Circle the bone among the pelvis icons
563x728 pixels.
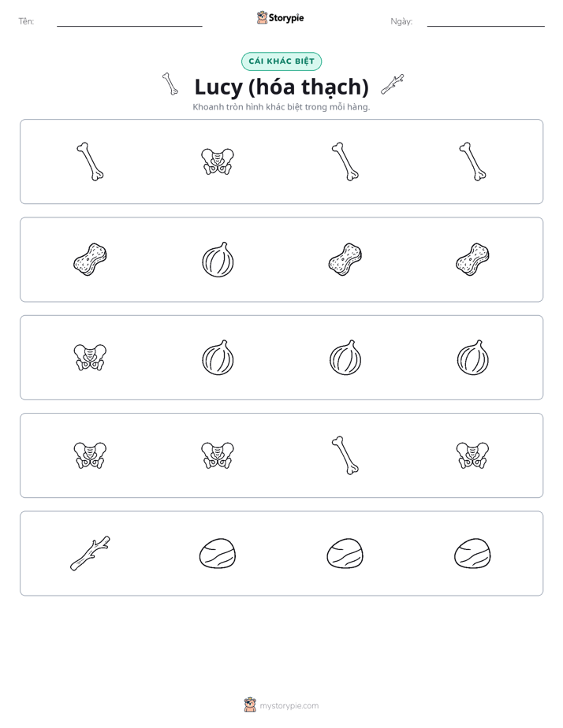(x=345, y=455)
